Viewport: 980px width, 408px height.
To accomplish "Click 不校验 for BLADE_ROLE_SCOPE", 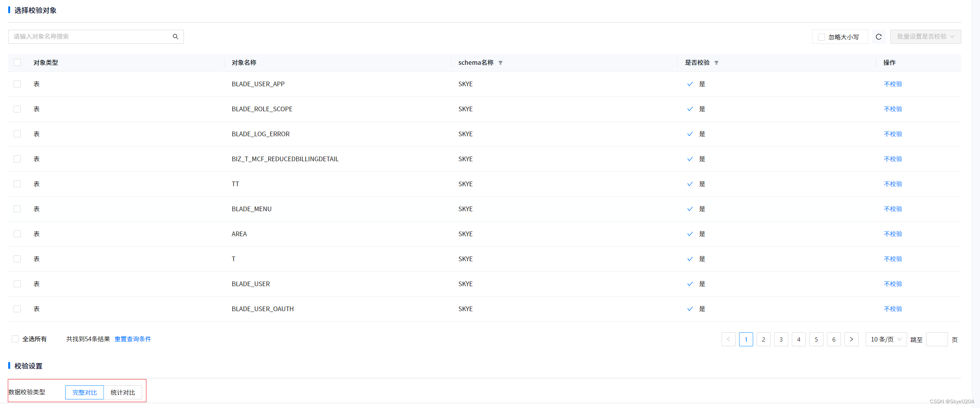I will click(893, 109).
